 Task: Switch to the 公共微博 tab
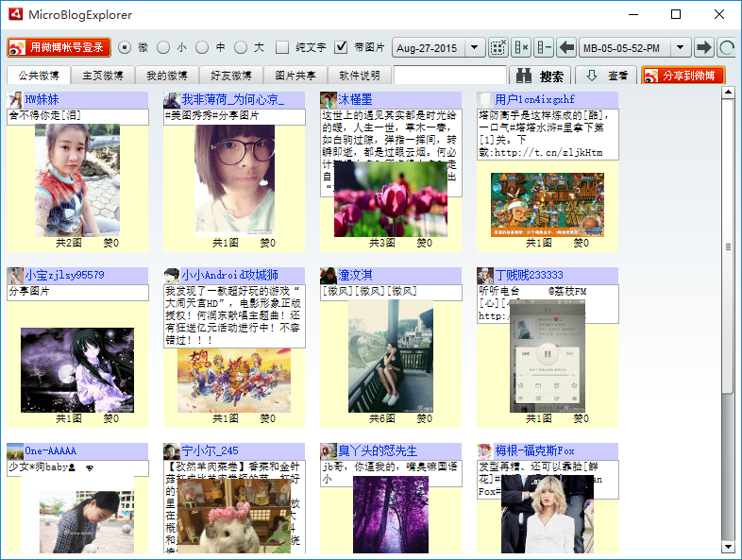point(39,76)
